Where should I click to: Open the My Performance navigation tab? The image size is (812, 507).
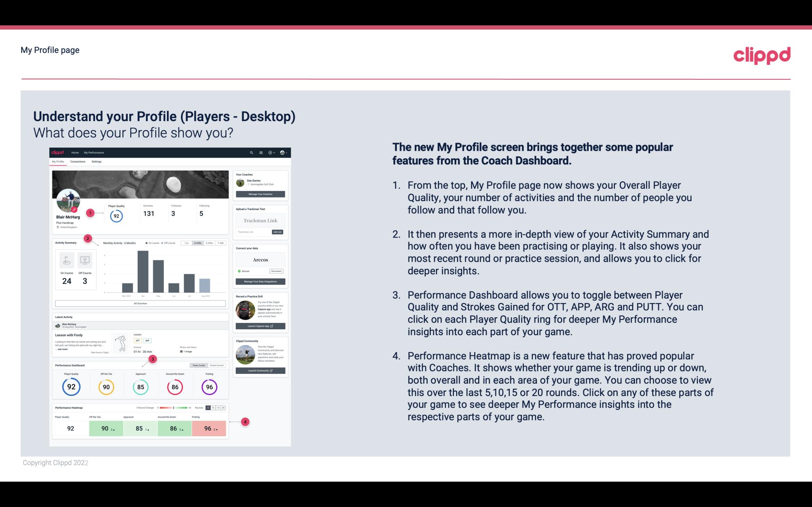pyautogui.click(x=93, y=152)
